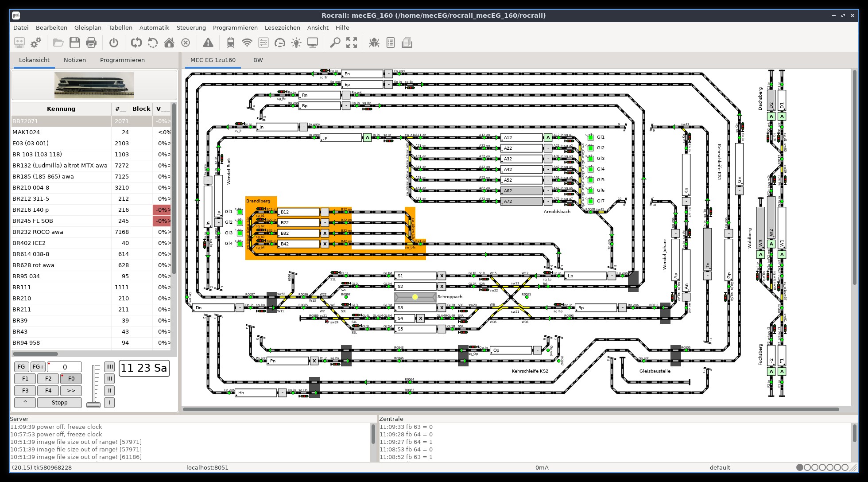Toggle the F0 function button

[71, 379]
